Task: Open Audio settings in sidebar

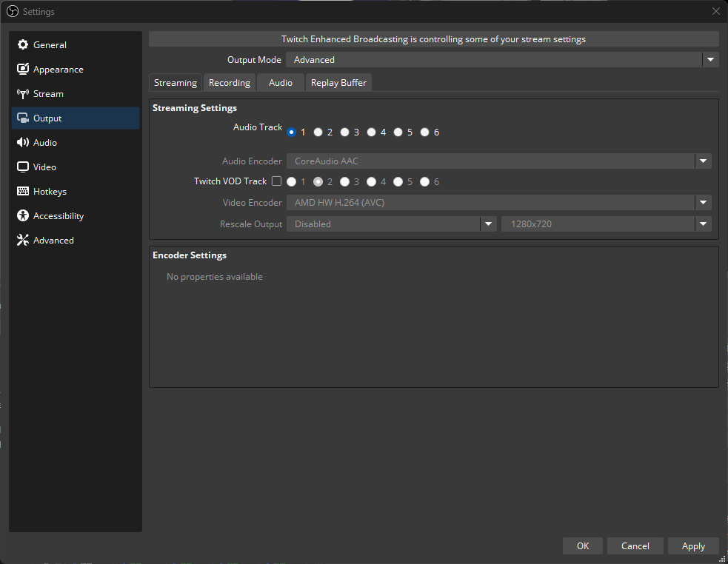Action: click(76, 143)
